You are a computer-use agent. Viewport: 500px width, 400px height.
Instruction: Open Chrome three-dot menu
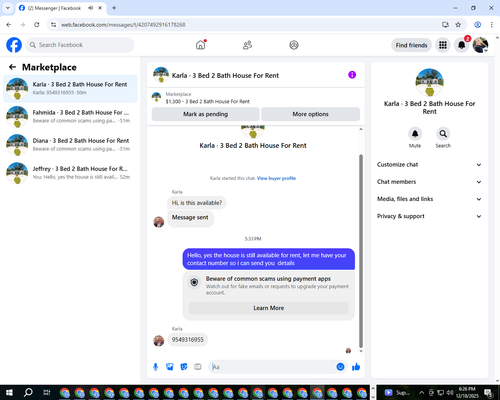point(491,25)
